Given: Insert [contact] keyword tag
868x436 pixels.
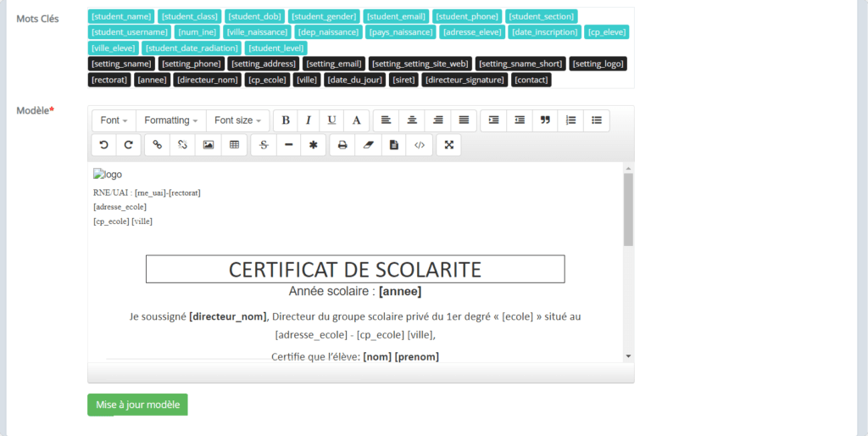Looking at the screenshot, I should point(531,80).
